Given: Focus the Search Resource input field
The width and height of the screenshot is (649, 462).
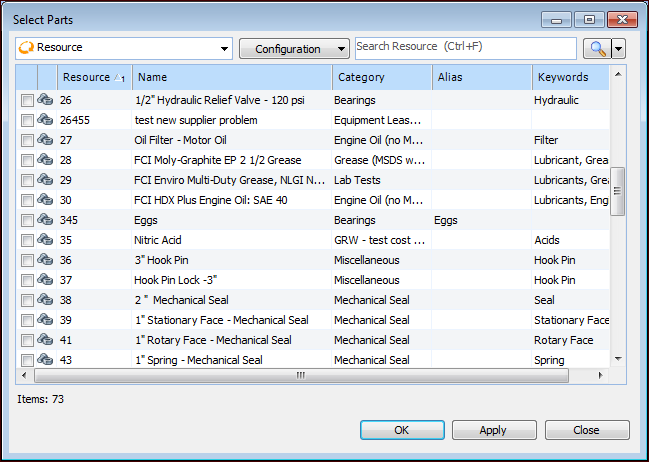Looking at the screenshot, I should [x=465, y=48].
